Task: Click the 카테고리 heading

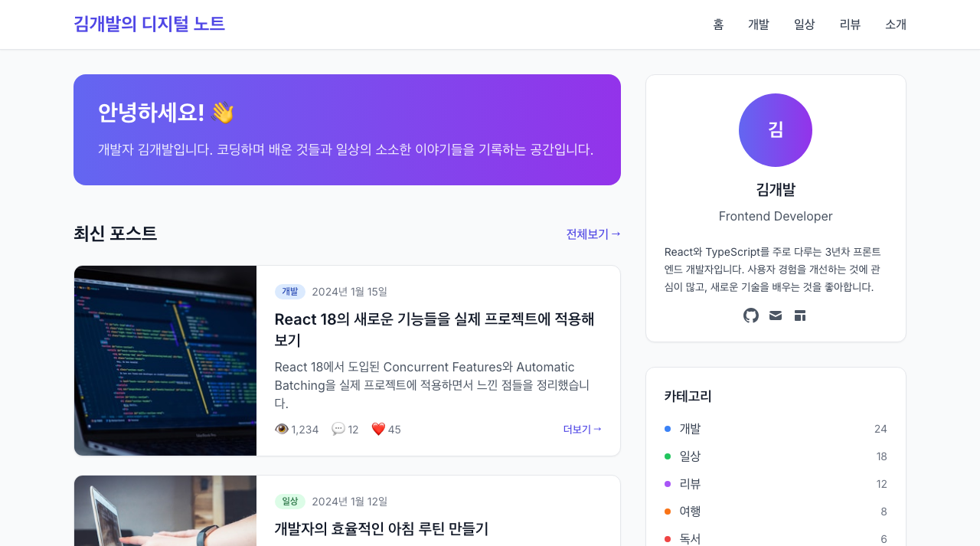Action: point(688,396)
